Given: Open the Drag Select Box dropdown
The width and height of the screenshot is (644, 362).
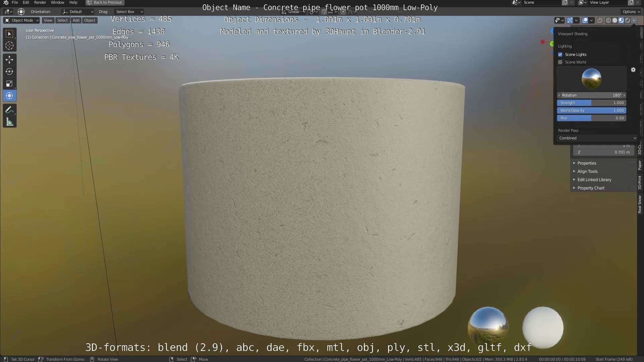Looking at the screenshot, I should (x=129, y=12).
